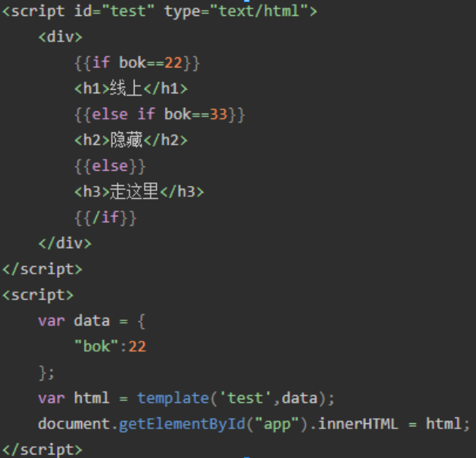Click the var data = { line

92,321
